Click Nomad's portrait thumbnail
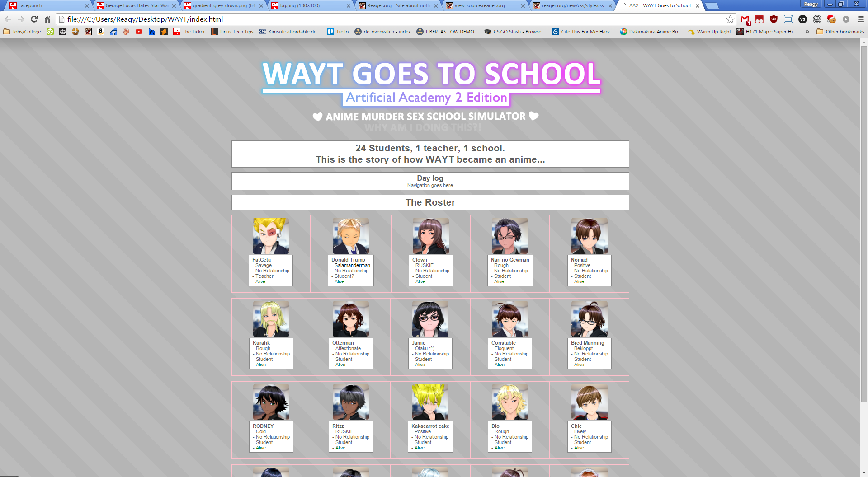Viewport: 868px width, 477px height. (590, 236)
